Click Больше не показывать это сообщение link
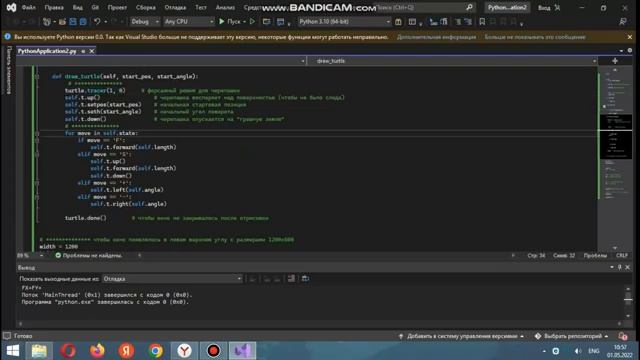Viewport: 640px width, 360px height. (x=535, y=37)
